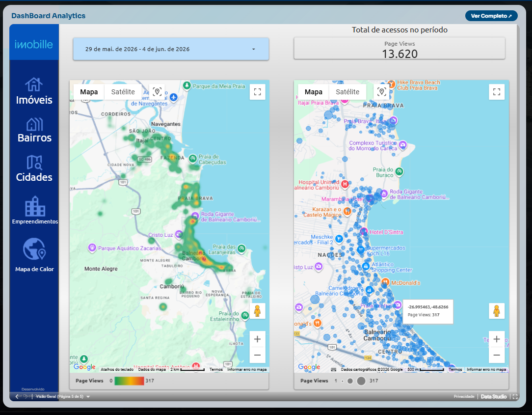Click the Parque da Meia Praia marker
The image size is (532, 415).
[x=186, y=85]
